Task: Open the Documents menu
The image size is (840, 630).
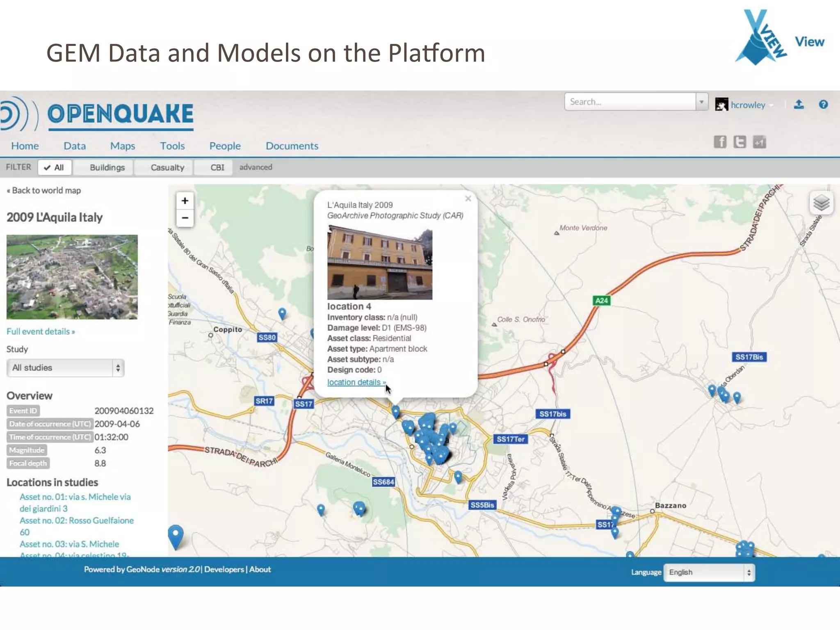Action: coord(292,146)
